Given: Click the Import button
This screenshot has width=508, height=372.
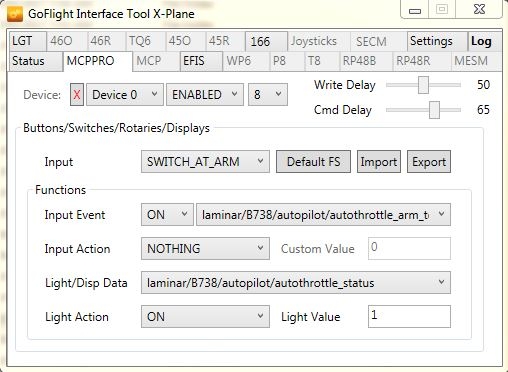Looking at the screenshot, I should click(379, 162).
